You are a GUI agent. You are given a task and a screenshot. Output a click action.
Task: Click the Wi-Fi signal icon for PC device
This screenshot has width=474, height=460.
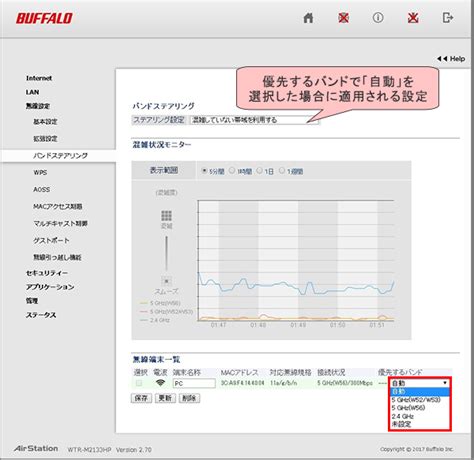click(160, 383)
